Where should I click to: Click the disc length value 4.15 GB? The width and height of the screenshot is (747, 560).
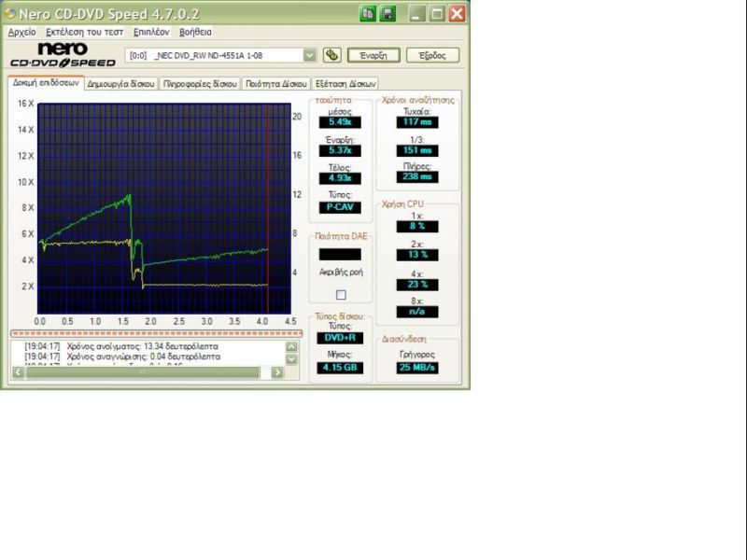point(340,368)
